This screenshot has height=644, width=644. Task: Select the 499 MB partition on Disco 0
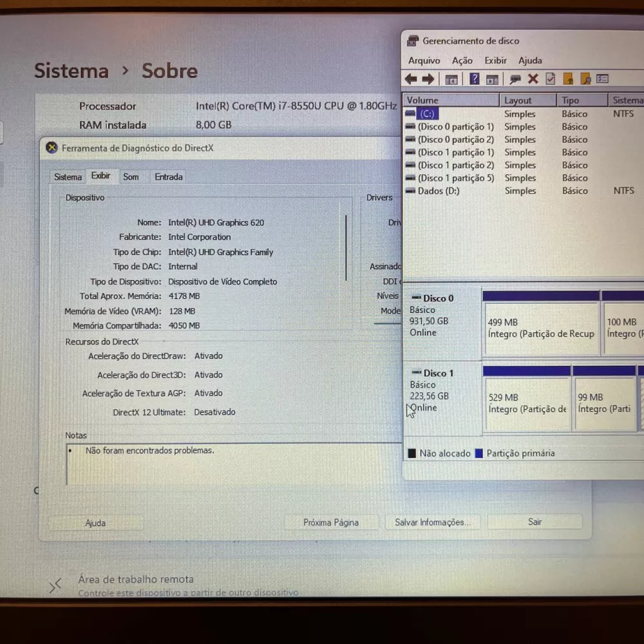point(541,328)
